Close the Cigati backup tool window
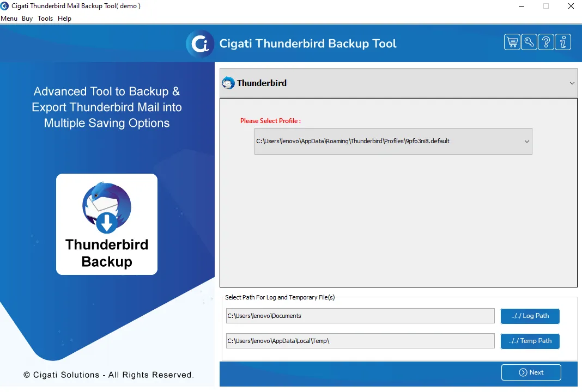Image resolution: width=582 pixels, height=392 pixels. point(571,6)
